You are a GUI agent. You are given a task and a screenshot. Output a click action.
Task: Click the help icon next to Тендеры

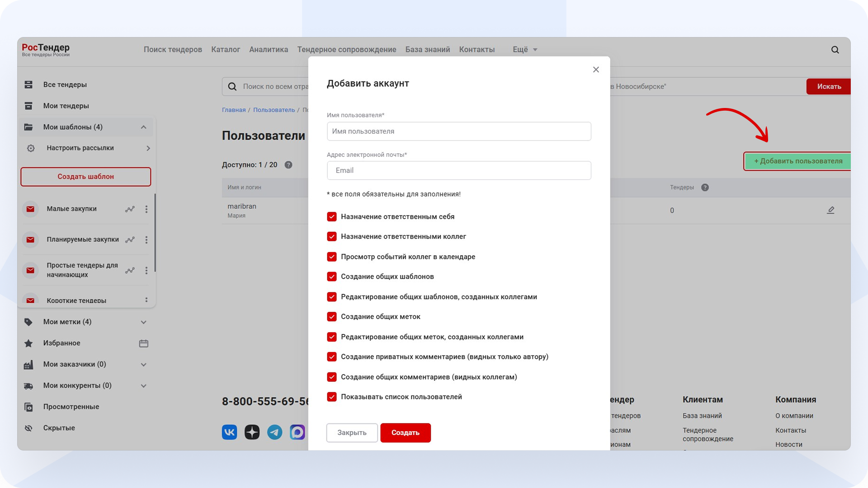705,188
